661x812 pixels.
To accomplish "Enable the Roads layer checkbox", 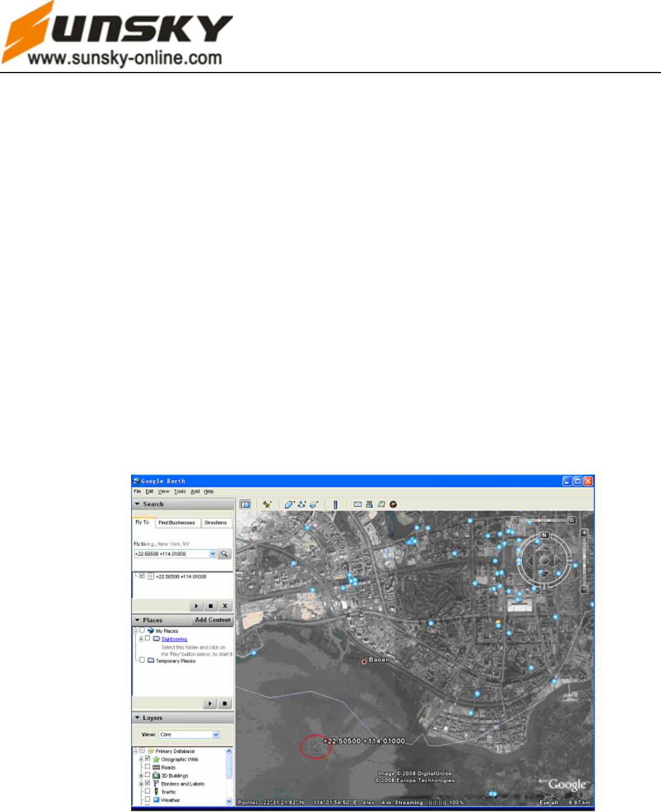I will click(148, 767).
